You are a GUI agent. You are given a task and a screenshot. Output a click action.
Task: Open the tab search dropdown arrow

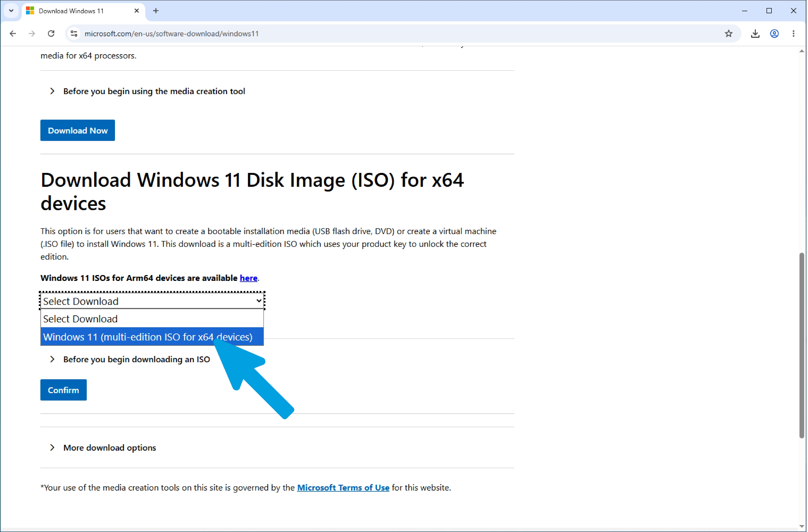coord(11,11)
